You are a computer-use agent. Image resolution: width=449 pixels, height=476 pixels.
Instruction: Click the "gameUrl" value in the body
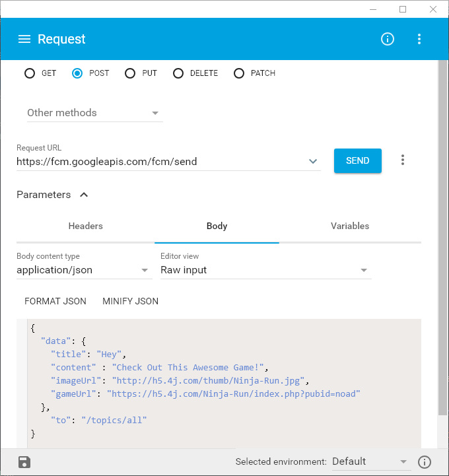(233, 394)
